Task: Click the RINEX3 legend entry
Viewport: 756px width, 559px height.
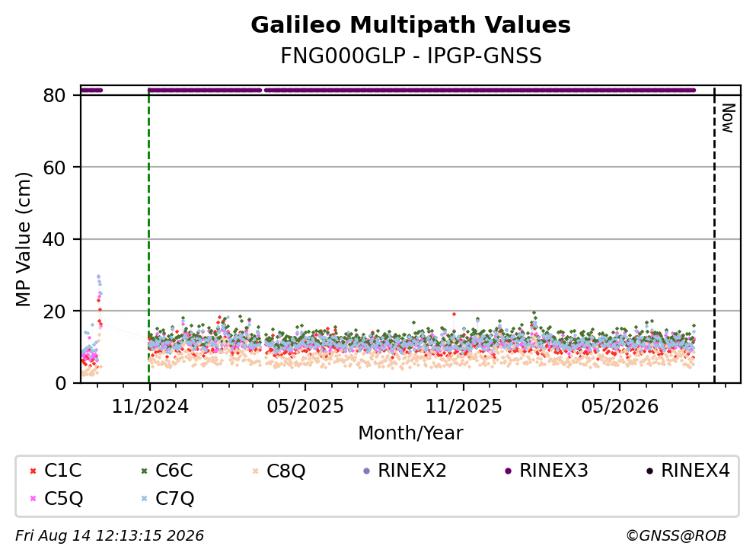Action: pyautogui.click(x=547, y=470)
